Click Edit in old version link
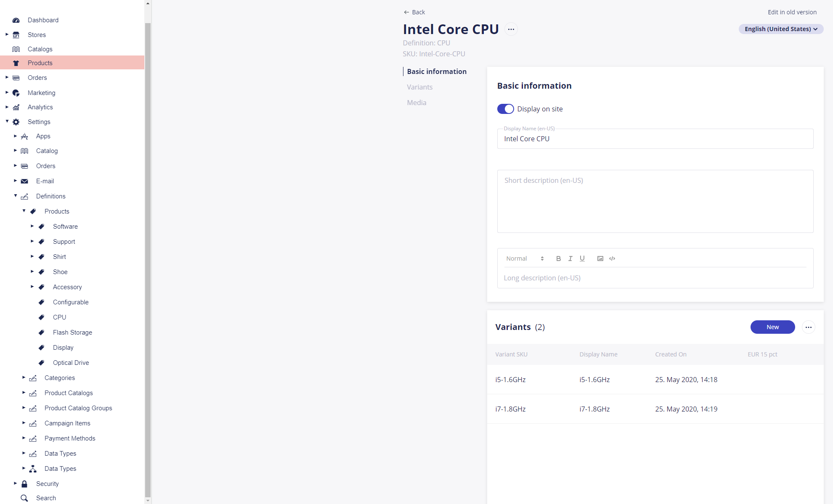The height and width of the screenshot is (504, 833). [792, 12]
